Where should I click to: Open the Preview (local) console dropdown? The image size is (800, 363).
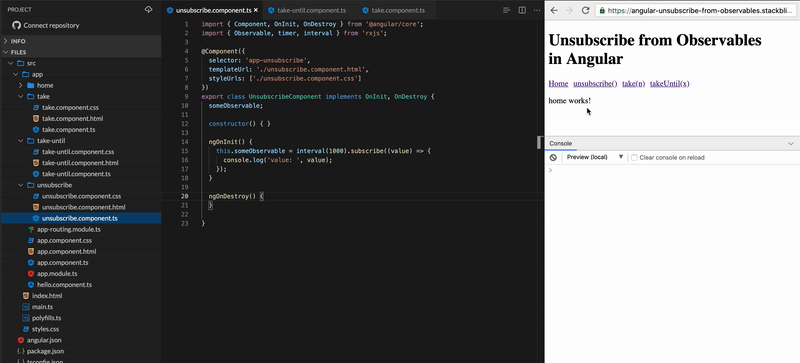[x=595, y=157]
